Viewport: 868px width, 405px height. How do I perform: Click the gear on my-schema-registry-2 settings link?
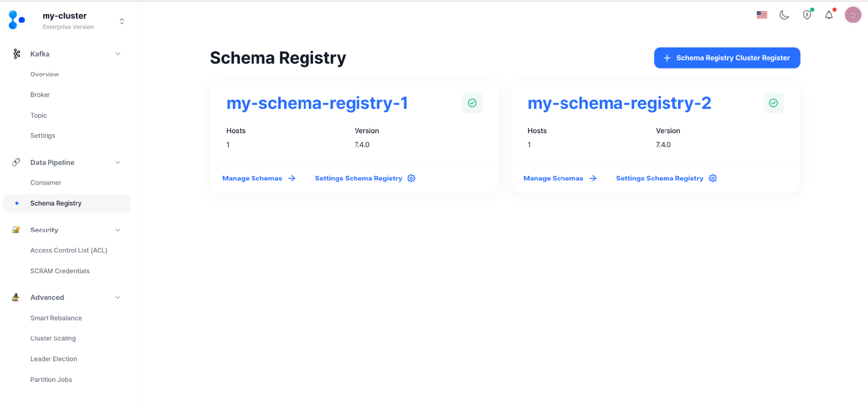click(713, 178)
